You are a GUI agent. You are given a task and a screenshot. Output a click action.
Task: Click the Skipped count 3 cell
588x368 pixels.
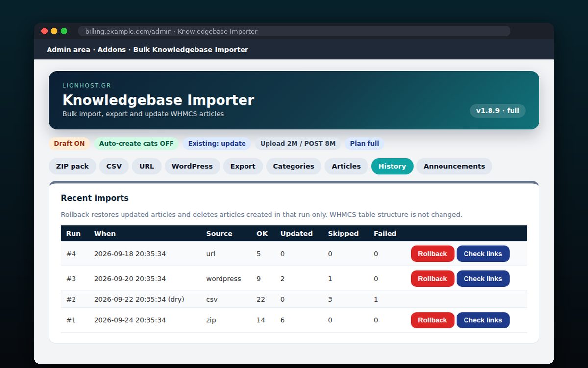(330, 299)
